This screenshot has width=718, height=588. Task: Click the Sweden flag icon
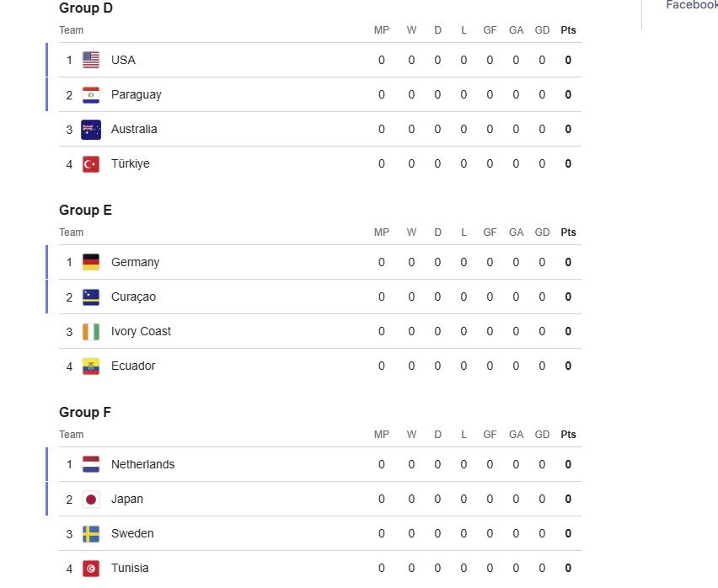pyautogui.click(x=91, y=533)
